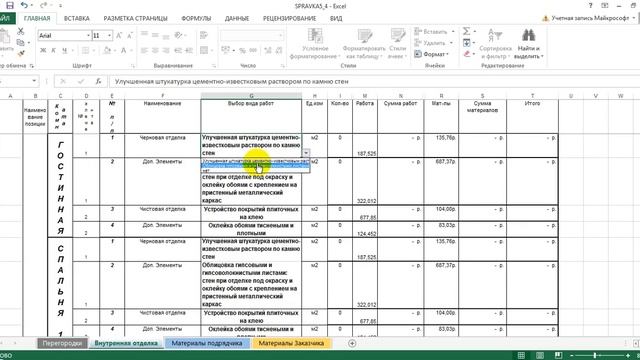Click the AutoSum sigma icon
Viewport: 640px width, 360px height.
tap(467, 31)
